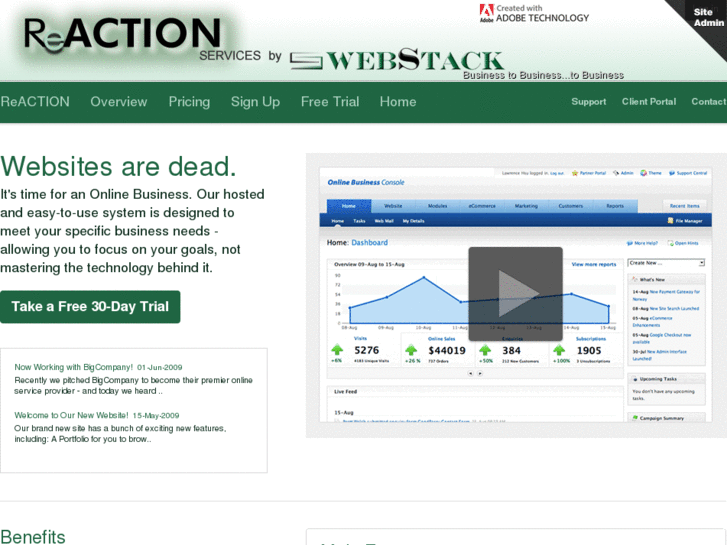
Task: Select the Customers tab in console
Action: pyautogui.click(x=571, y=206)
